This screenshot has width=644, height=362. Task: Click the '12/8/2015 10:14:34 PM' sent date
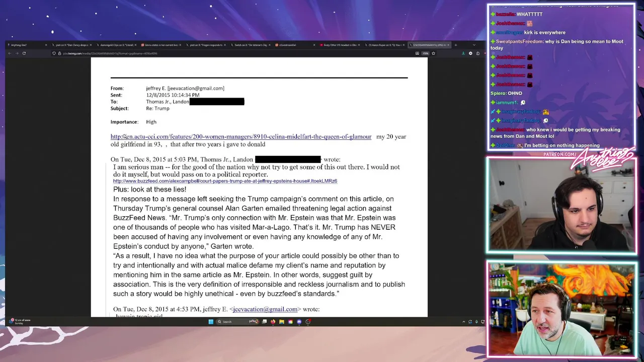tap(173, 95)
